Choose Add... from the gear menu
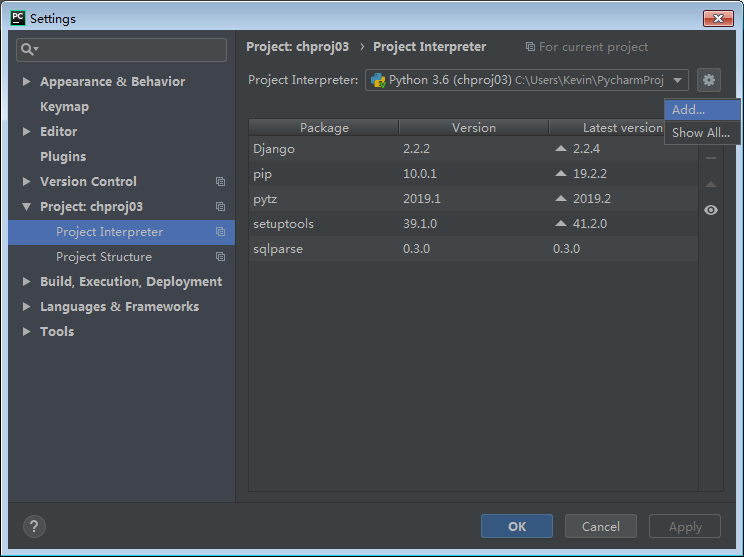Image resolution: width=744 pixels, height=557 pixels. click(689, 110)
